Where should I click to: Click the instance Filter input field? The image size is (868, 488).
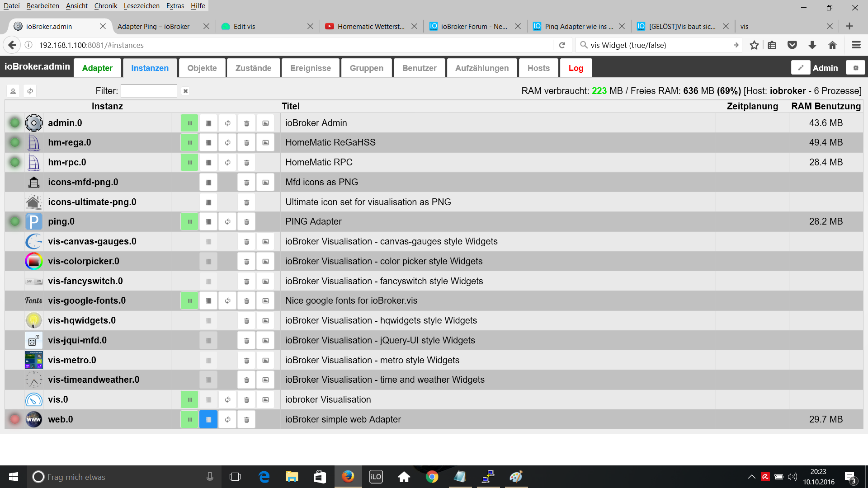[x=149, y=91]
